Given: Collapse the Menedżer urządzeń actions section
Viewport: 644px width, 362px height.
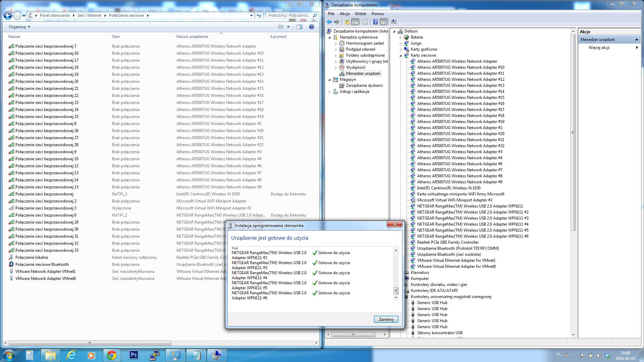Looking at the screenshot, I should pos(637,40).
